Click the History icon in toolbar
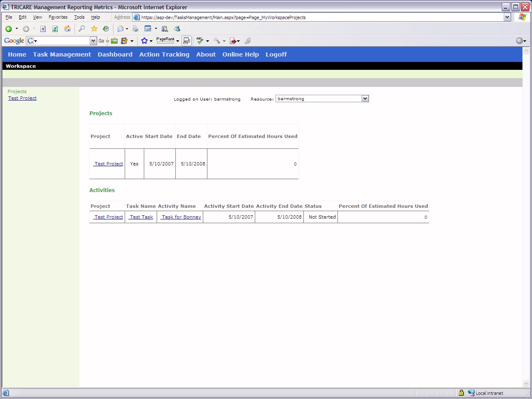 (x=106, y=29)
